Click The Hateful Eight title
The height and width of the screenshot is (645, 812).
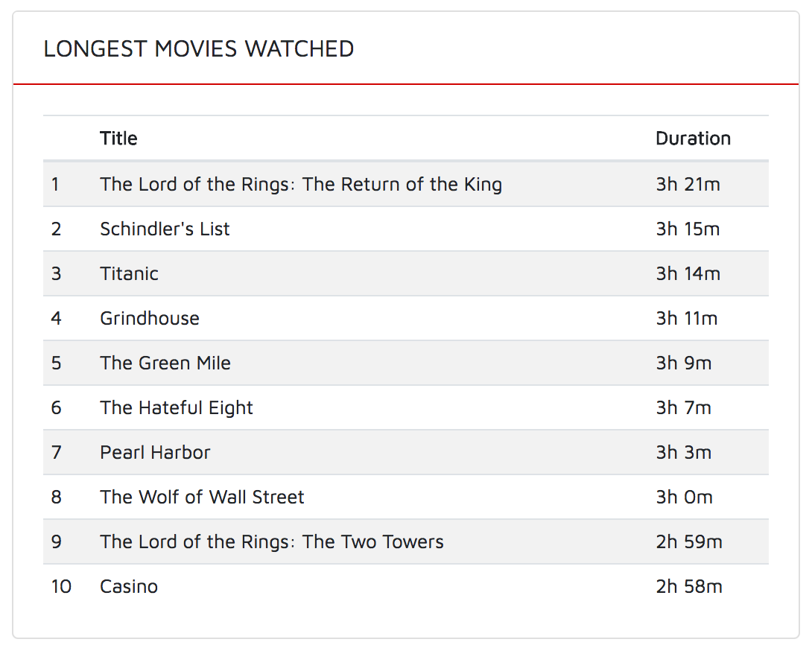[x=177, y=408]
